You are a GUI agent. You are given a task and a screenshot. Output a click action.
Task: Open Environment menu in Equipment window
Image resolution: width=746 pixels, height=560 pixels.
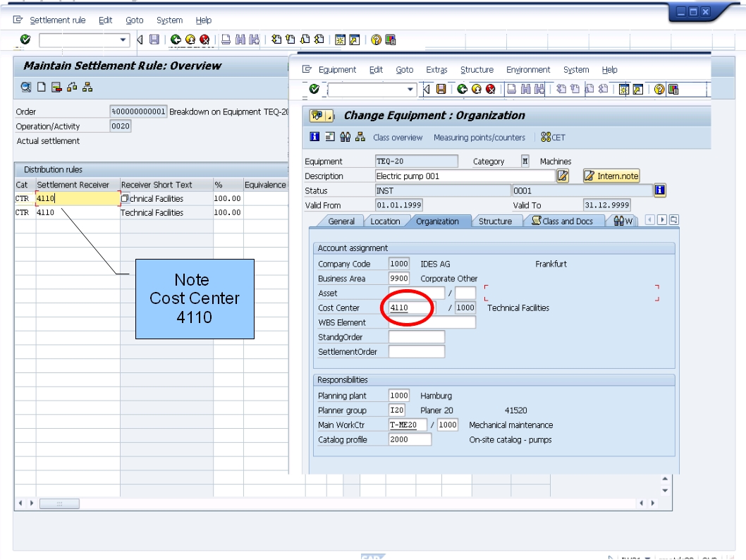528,69
